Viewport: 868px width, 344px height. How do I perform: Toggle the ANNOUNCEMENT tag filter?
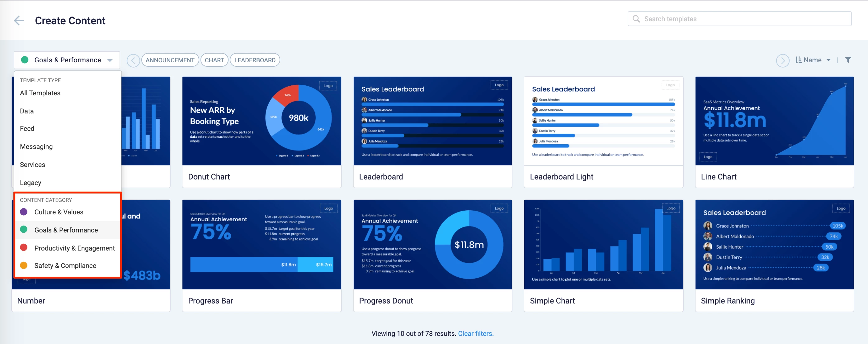[170, 60]
